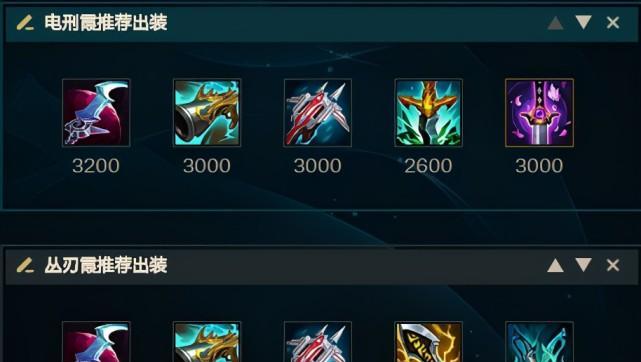Select the 3200 gold curved blade item
This screenshot has height=362, width=641.
(96, 113)
